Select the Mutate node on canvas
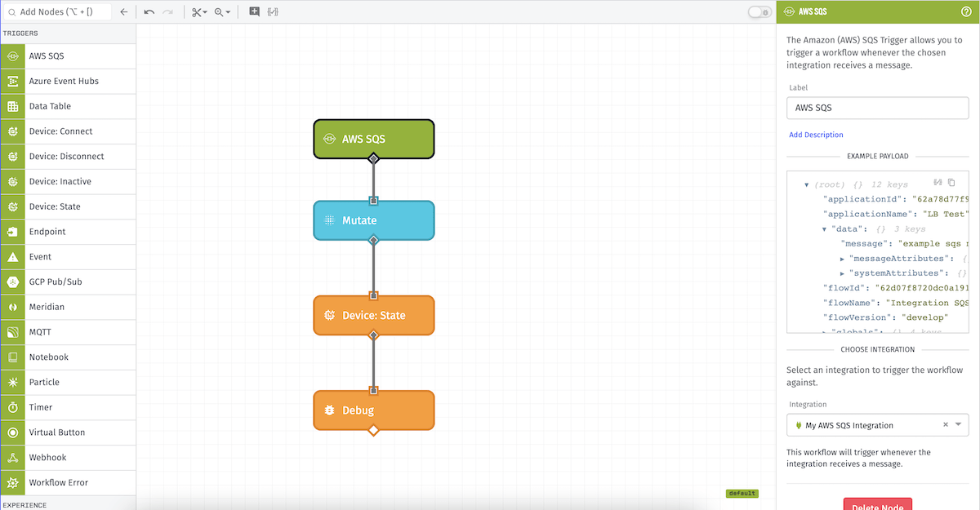This screenshot has height=510, width=980. point(374,220)
